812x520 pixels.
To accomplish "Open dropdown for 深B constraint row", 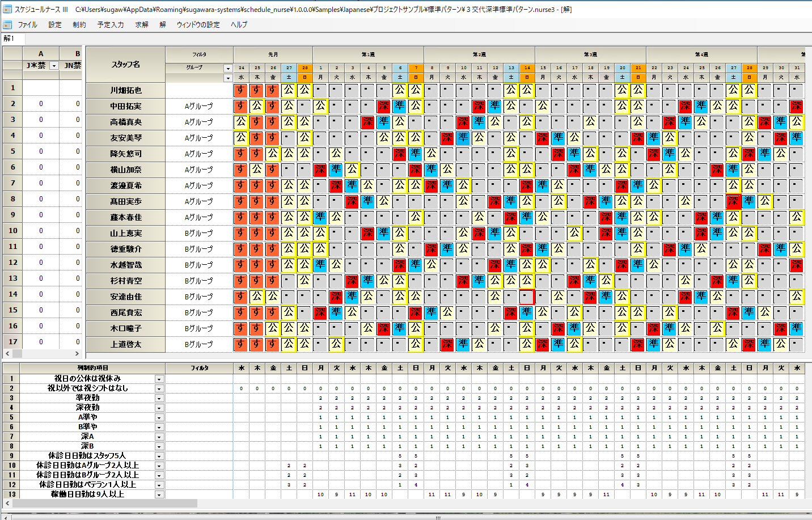I will [x=159, y=446].
